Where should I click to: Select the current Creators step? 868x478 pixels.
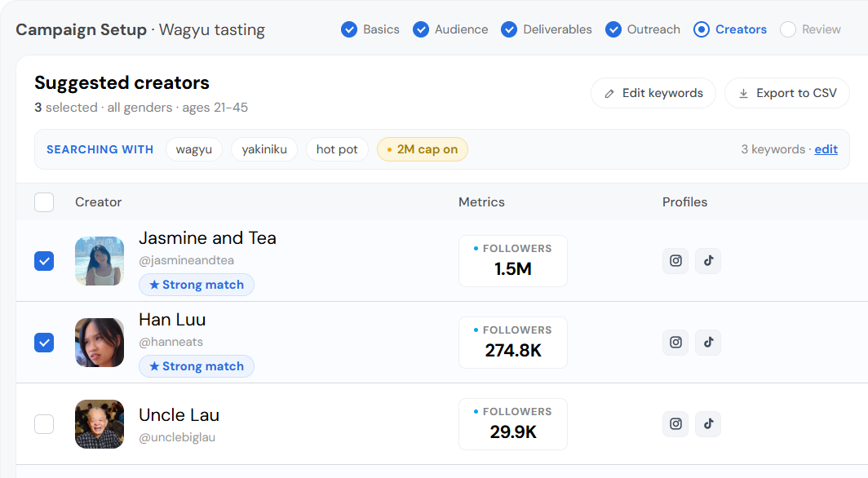click(x=729, y=29)
